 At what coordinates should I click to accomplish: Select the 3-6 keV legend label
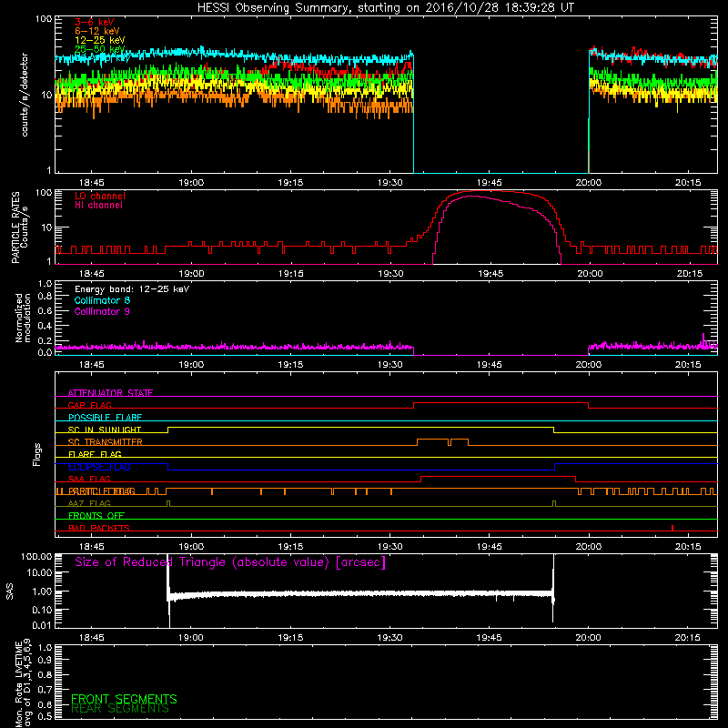95,22
